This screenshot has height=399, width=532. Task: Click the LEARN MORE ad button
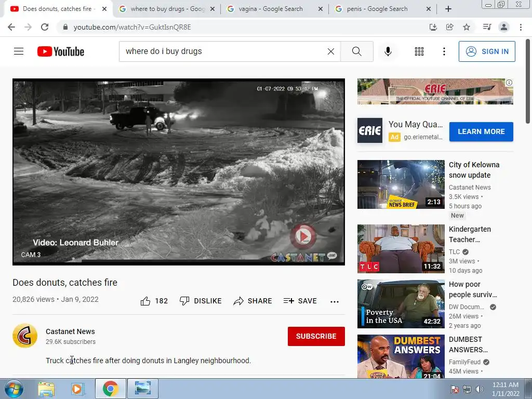(x=481, y=131)
